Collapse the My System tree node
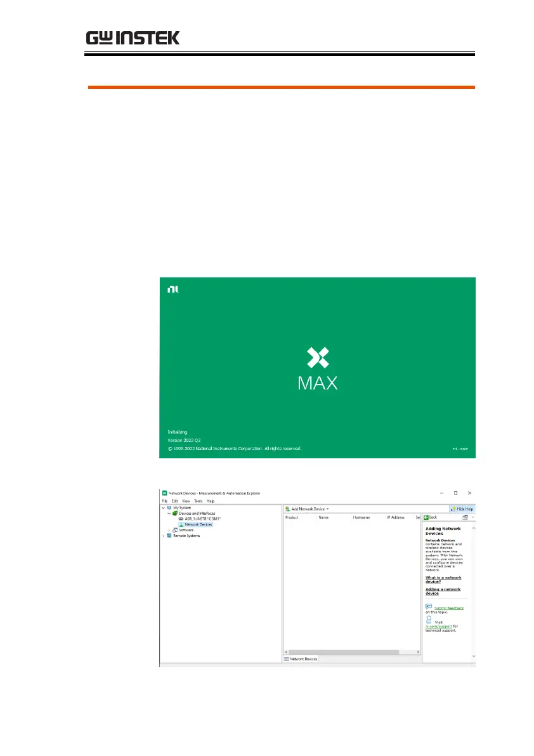 pos(164,508)
